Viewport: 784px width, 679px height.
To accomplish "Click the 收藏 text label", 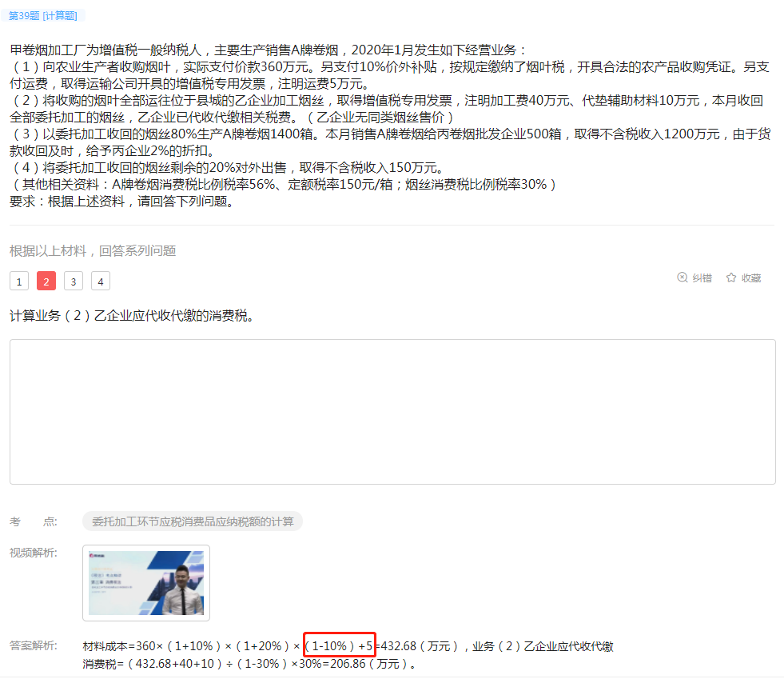I will [x=750, y=278].
